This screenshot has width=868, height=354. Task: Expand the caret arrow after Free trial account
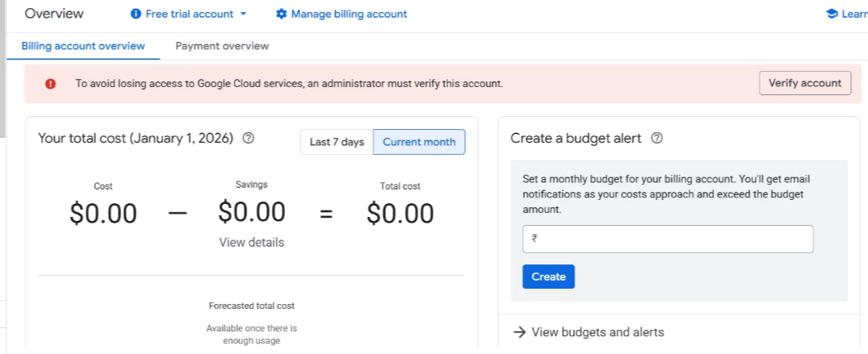pyautogui.click(x=244, y=14)
